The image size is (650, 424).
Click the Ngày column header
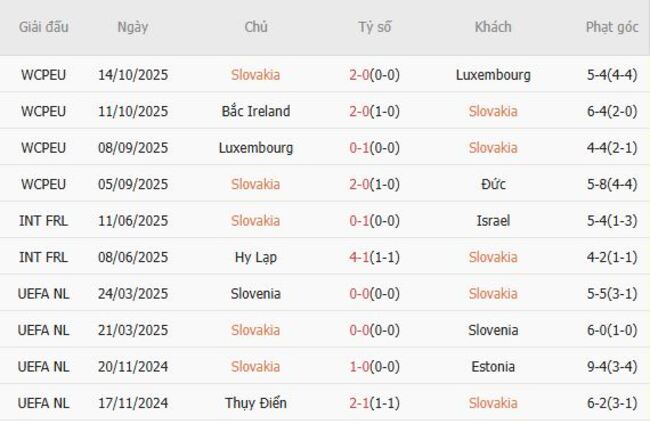point(132,27)
